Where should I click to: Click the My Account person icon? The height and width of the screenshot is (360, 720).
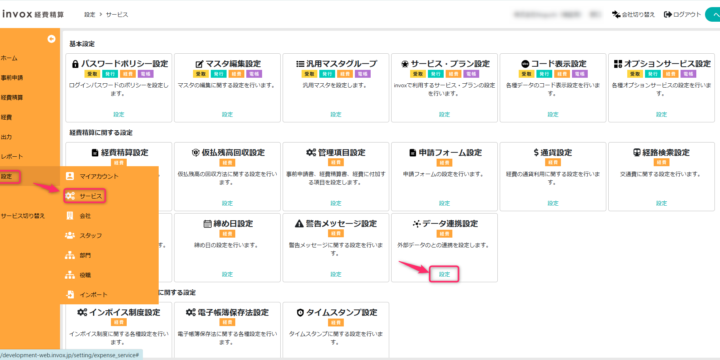click(70, 176)
